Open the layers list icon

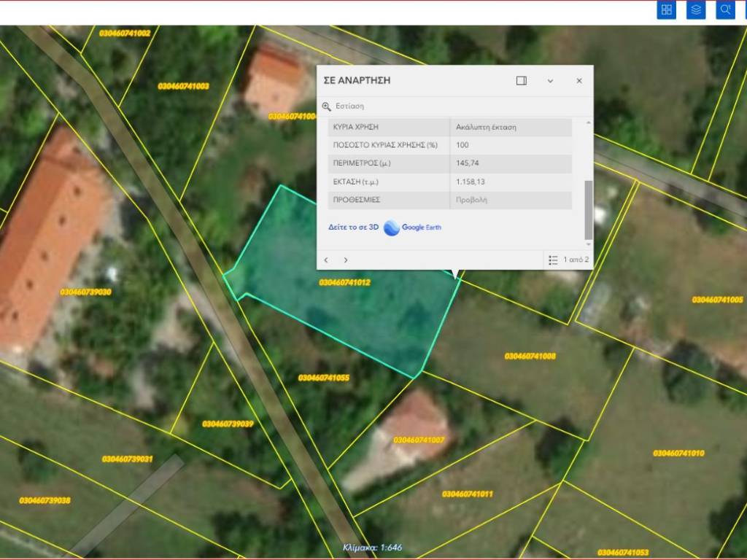[x=696, y=9]
